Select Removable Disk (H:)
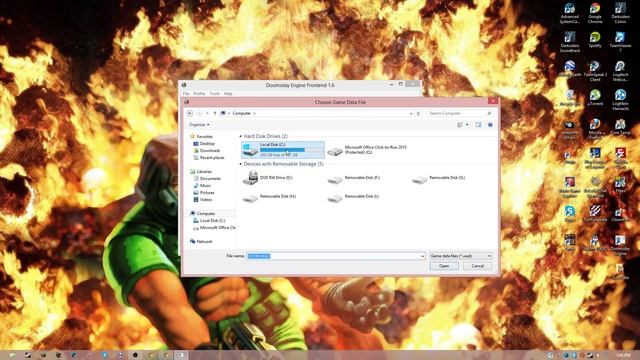This screenshot has width=640, height=360. (x=269, y=197)
